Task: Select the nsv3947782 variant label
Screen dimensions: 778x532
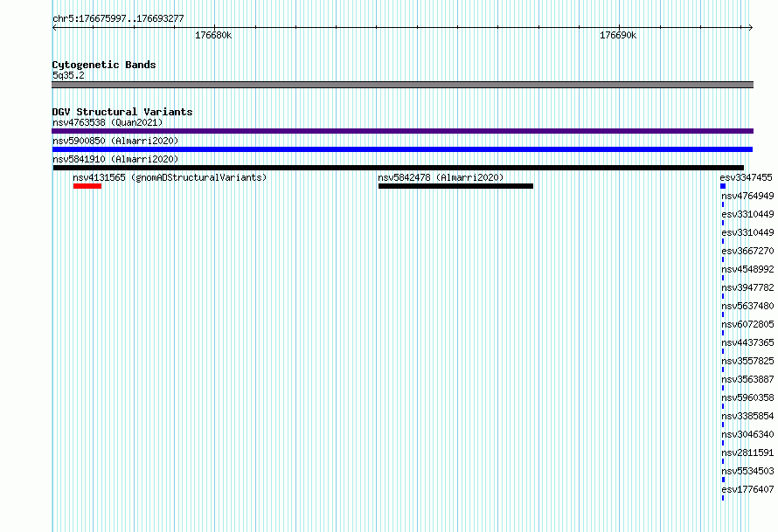Action: (x=747, y=287)
